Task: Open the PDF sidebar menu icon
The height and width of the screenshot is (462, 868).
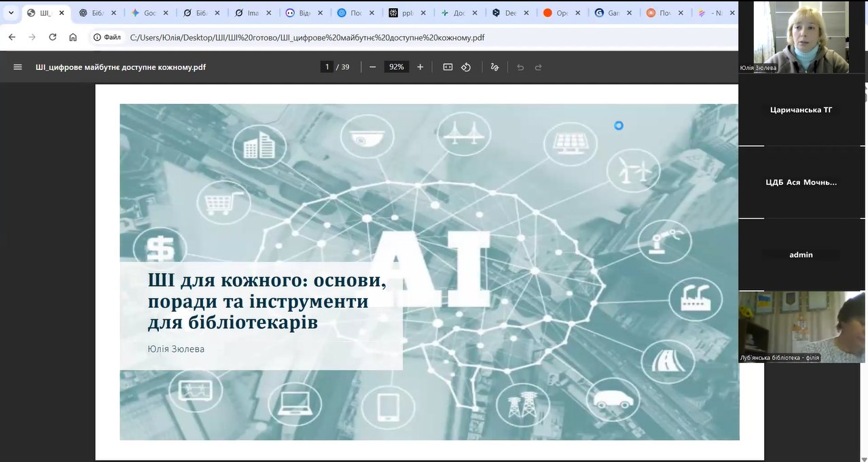Action: (x=18, y=67)
